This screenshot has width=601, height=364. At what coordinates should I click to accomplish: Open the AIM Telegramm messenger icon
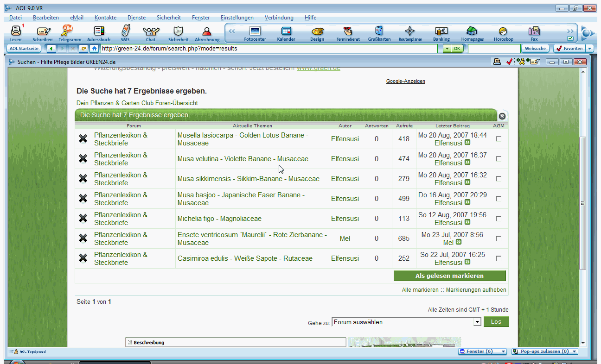[69, 31]
